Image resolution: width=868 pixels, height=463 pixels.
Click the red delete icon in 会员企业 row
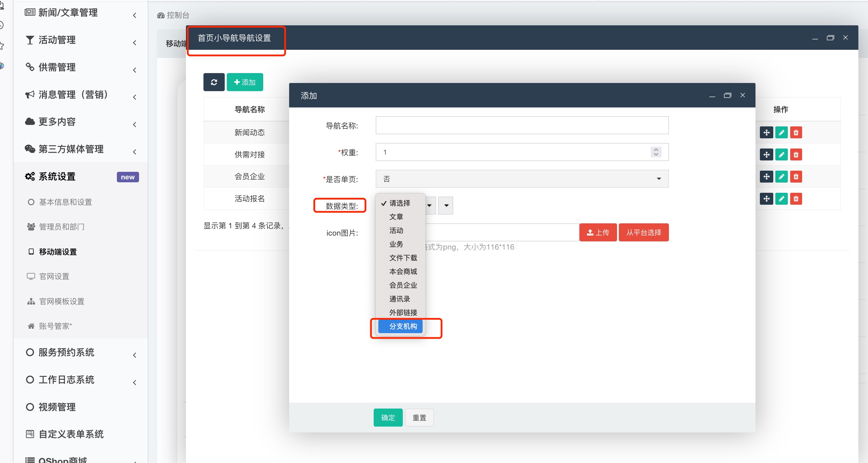pyautogui.click(x=796, y=177)
